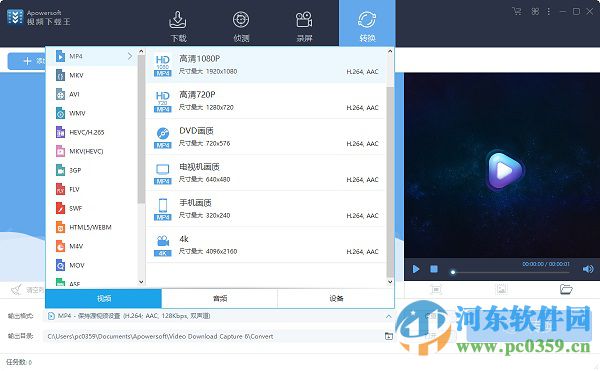The height and width of the screenshot is (371, 600).
Task: Expand the MP4 submenu chevron
Action: [130, 56]
